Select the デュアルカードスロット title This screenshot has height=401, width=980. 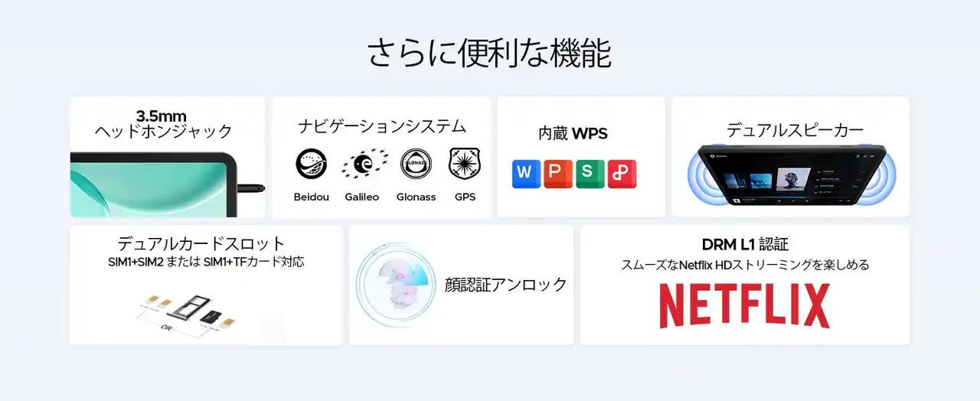tap(201, 244)
